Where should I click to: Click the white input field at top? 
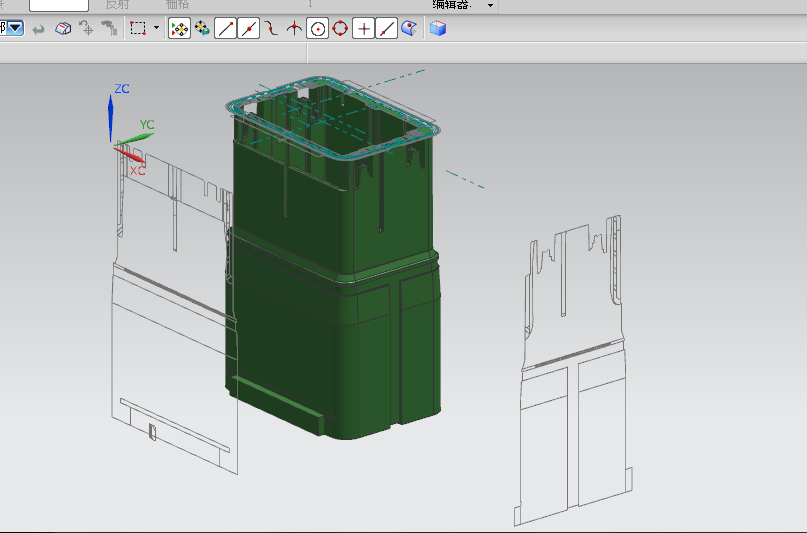coord(58,5)
